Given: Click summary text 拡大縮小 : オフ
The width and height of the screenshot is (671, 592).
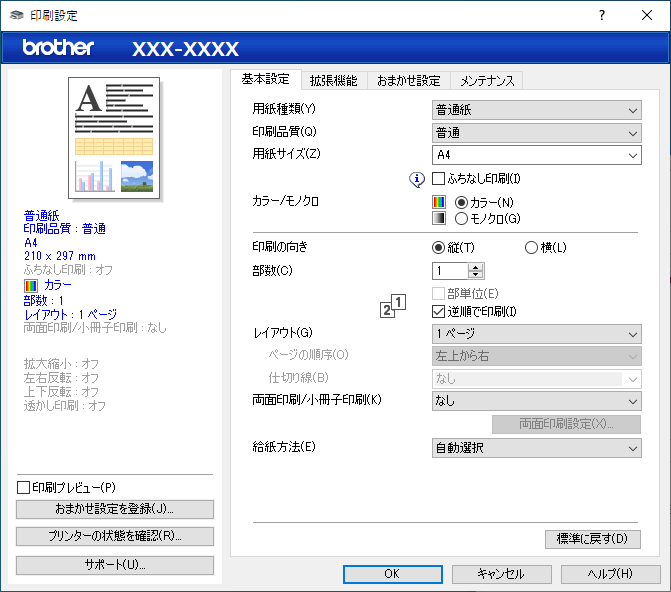Looking at the screenshot, I should 61,364.
